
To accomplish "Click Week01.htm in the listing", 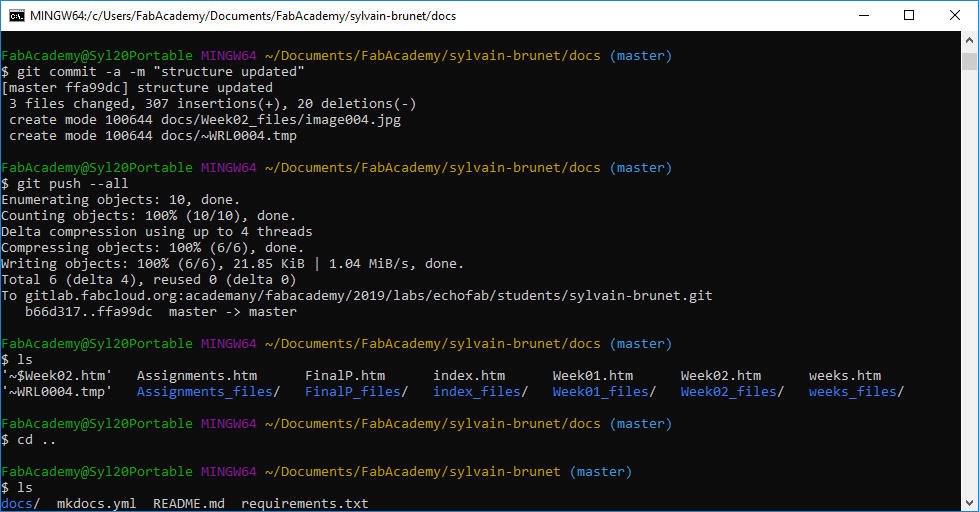I will [592, 376].
